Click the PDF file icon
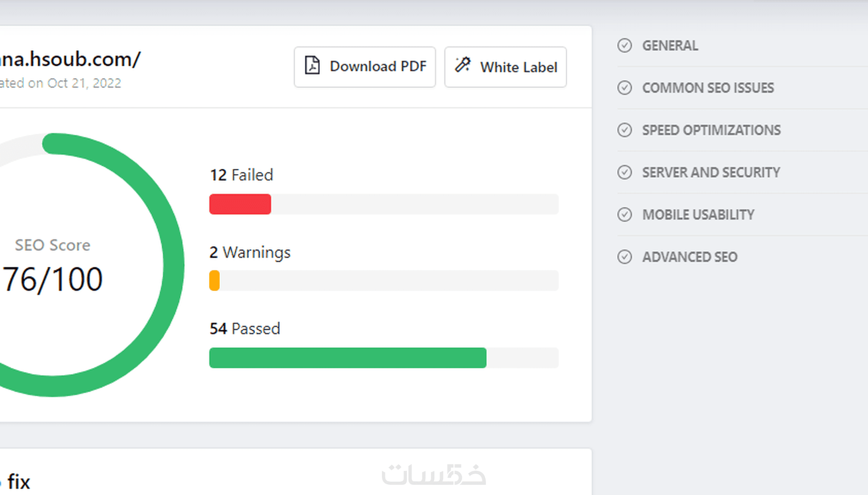Viewport: 868px width, 495px height. point(312,66)
